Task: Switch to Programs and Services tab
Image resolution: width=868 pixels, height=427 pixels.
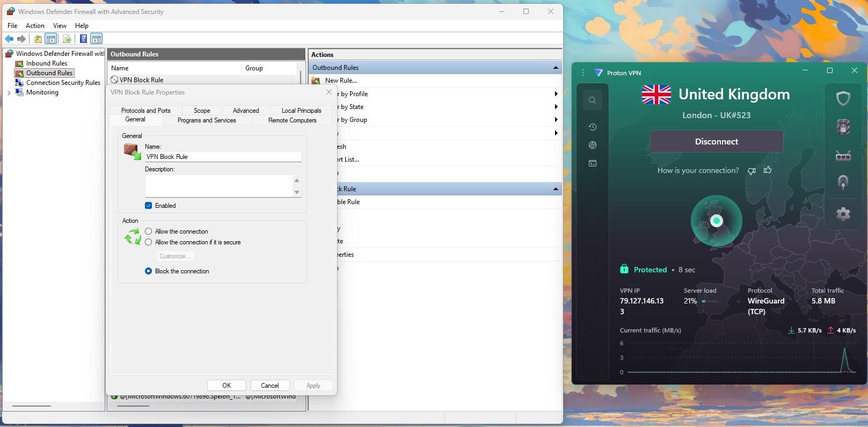Action: (207, 120)
